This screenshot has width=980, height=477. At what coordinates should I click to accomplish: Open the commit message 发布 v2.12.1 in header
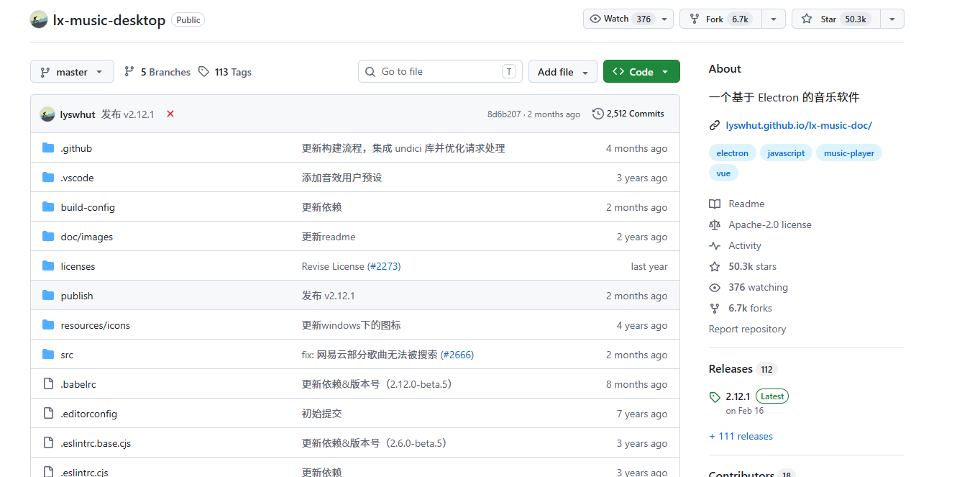pos(128,114)
